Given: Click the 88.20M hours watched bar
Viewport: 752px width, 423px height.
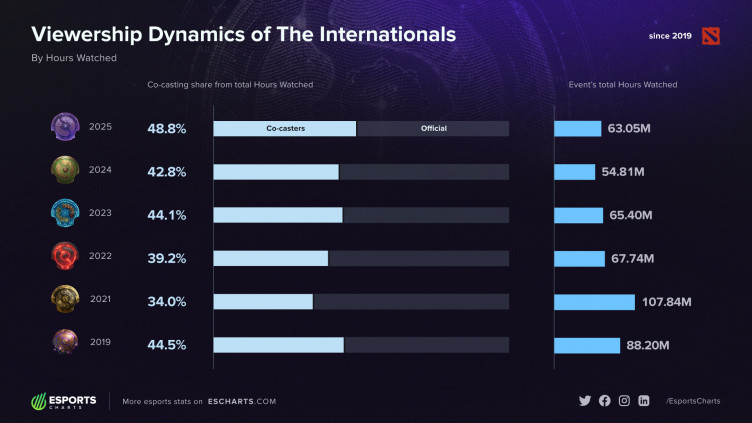Looking at the screenshot, I should pyautogui.click(x=587, y=345).
